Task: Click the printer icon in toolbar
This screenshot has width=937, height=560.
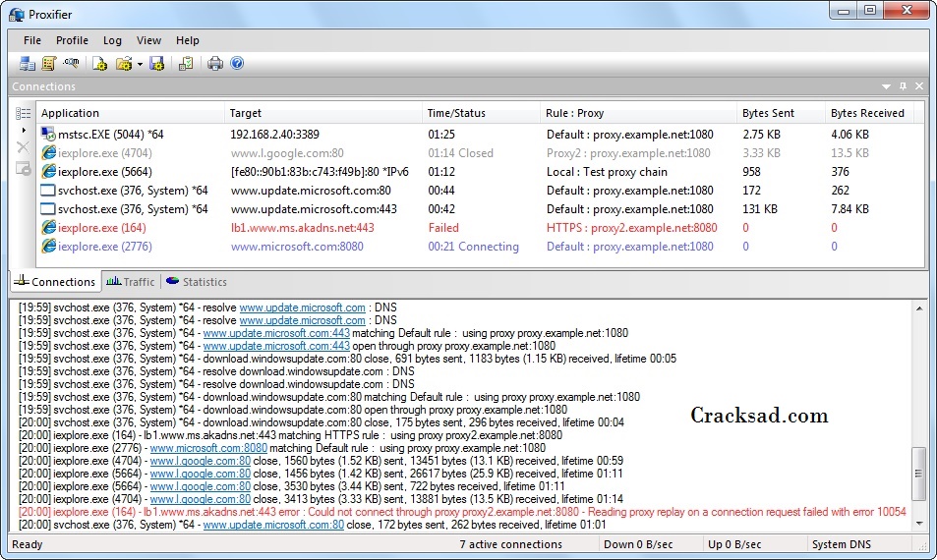Action: 215,63
